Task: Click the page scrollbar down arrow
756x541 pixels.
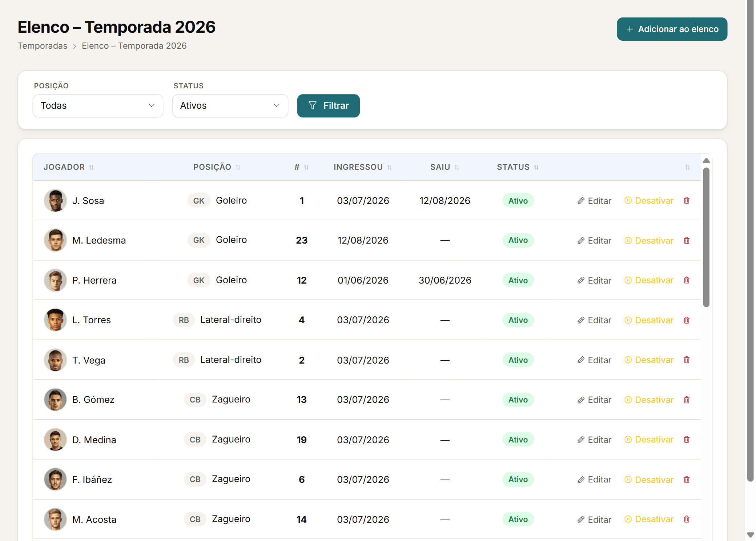Action: (750, 535)
